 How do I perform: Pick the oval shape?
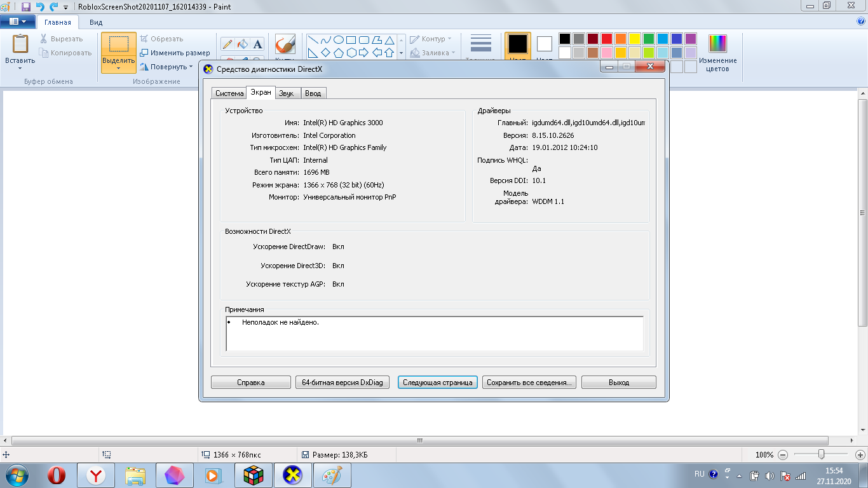pos(339,40)
